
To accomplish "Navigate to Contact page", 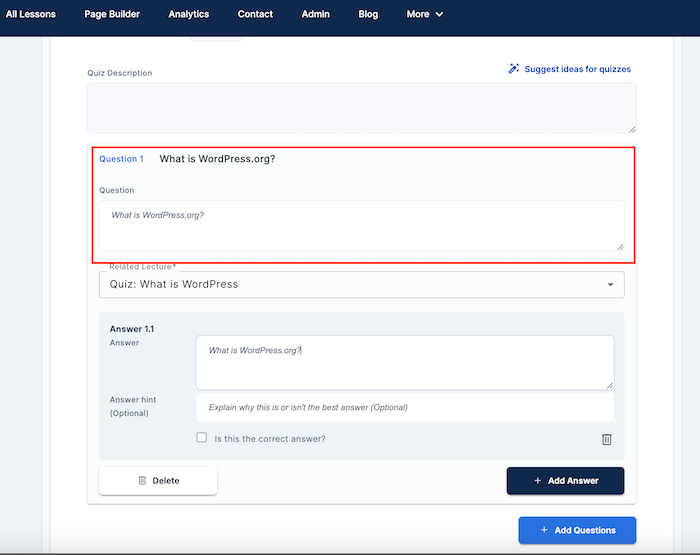I will tap(255, 14).
